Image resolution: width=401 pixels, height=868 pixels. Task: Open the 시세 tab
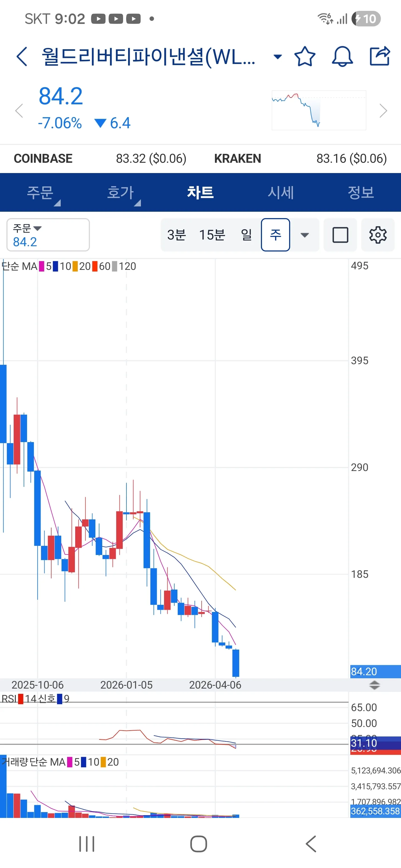281,193
